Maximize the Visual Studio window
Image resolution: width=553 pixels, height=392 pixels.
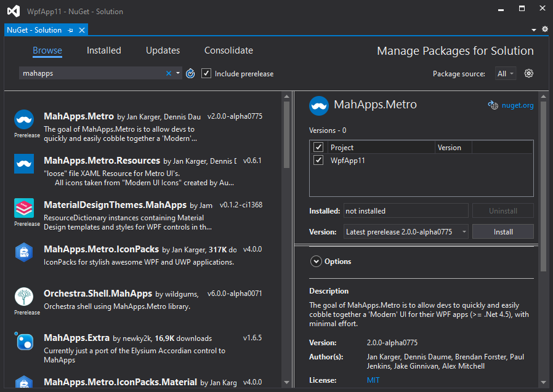click(x=522, y=9)
